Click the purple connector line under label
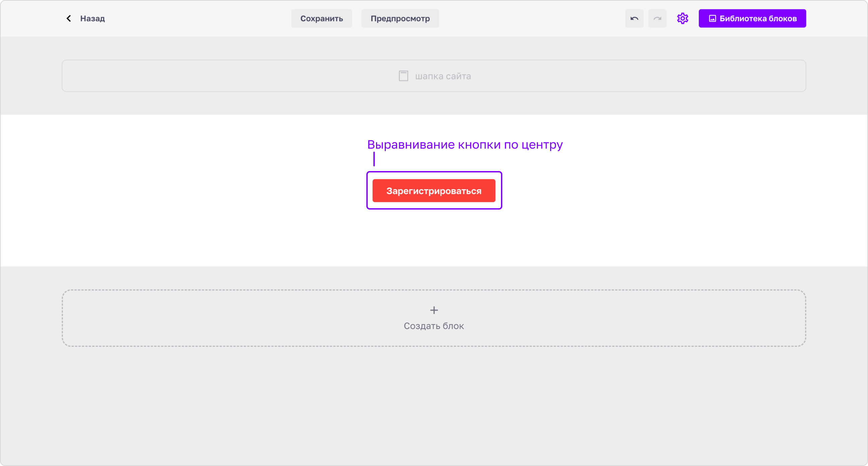This screenshot has width=868, height=466. 374,159
